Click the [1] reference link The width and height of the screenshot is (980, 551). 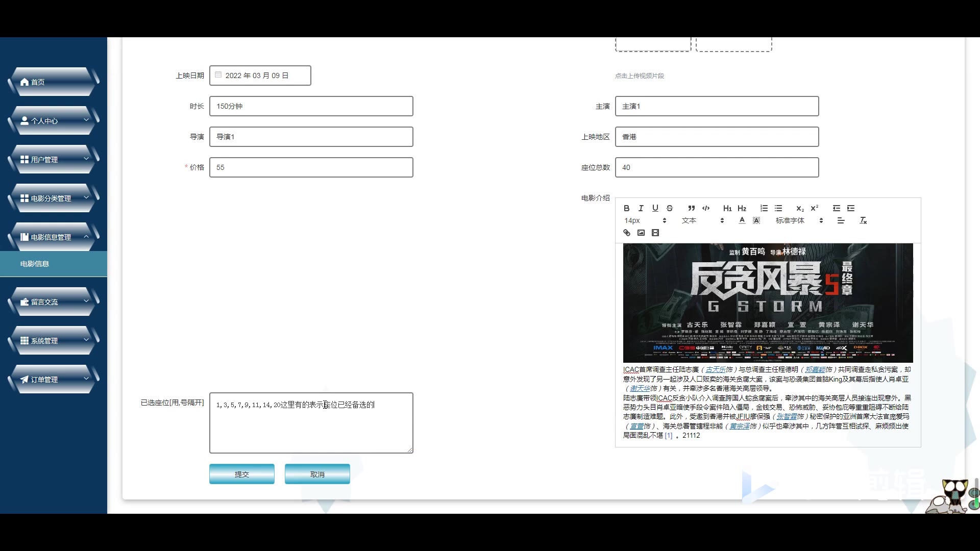(x=669, y=435)
